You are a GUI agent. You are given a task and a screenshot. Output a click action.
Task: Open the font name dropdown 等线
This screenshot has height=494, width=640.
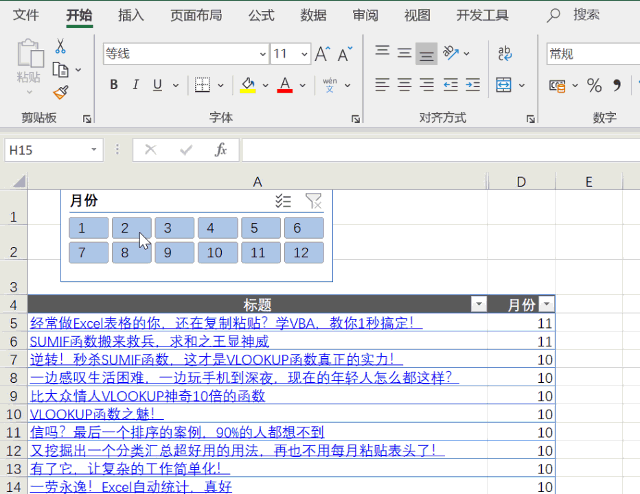click(263, 54)
